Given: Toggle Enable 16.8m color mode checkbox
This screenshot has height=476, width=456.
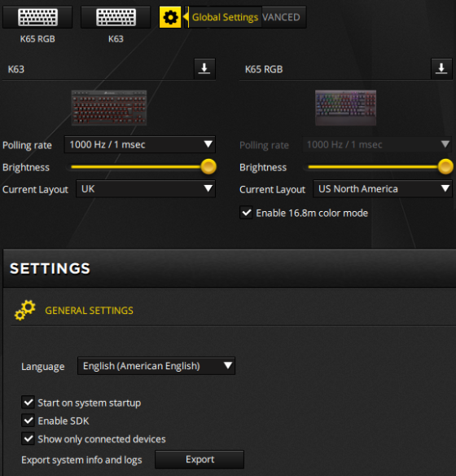Looking at the screenshot, I should [246, 213].
